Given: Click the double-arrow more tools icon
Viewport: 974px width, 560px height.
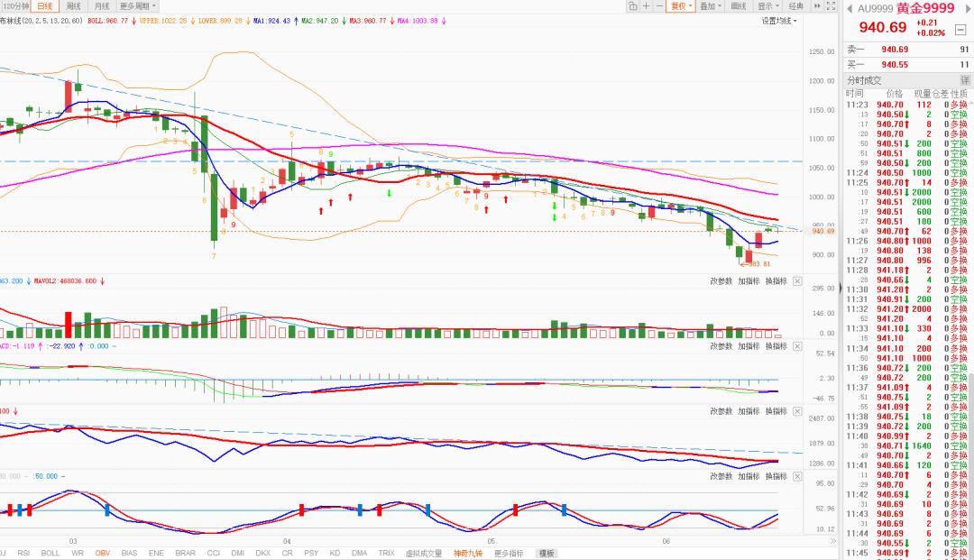Looking at the screenshot, I should coord(817,6).
